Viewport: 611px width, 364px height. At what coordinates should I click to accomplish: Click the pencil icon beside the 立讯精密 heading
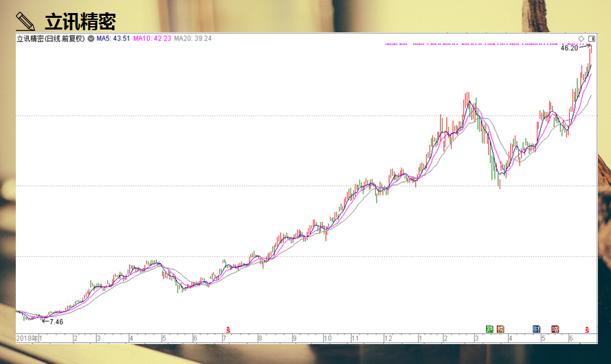[25, 21]
